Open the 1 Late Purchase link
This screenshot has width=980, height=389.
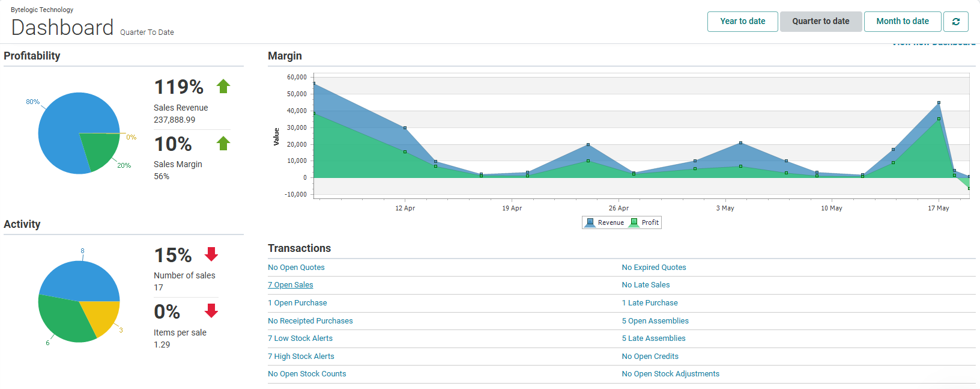[x=650, y=303]
